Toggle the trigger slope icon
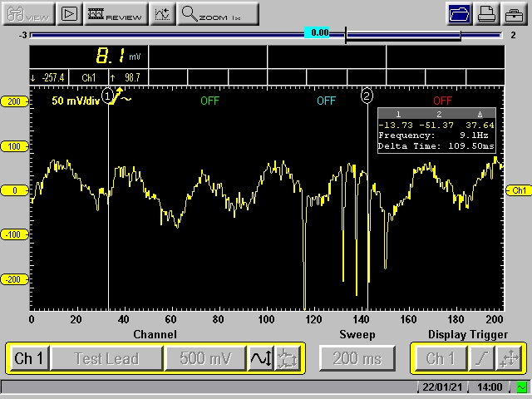The image size is (532, 399). click(481, 359)
